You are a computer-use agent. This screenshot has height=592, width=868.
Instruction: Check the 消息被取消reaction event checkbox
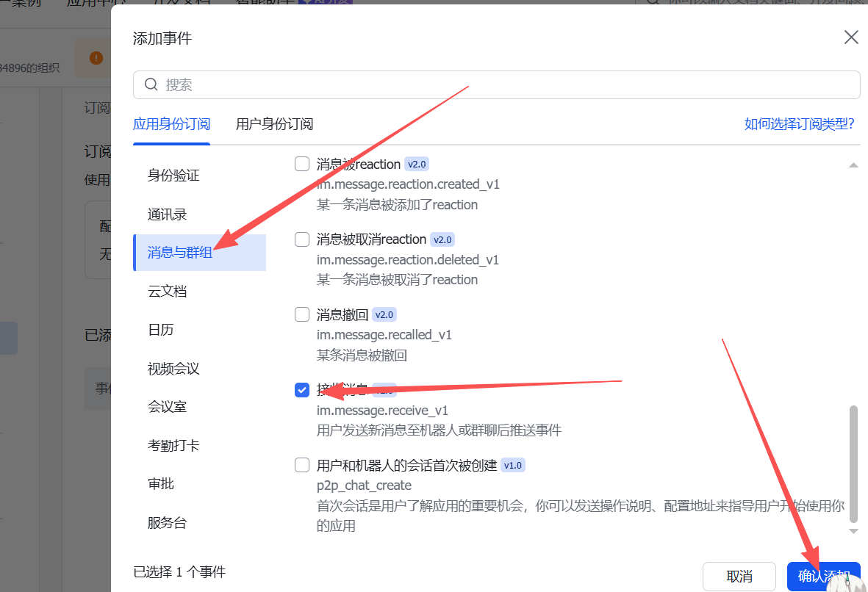coord(301,239)
